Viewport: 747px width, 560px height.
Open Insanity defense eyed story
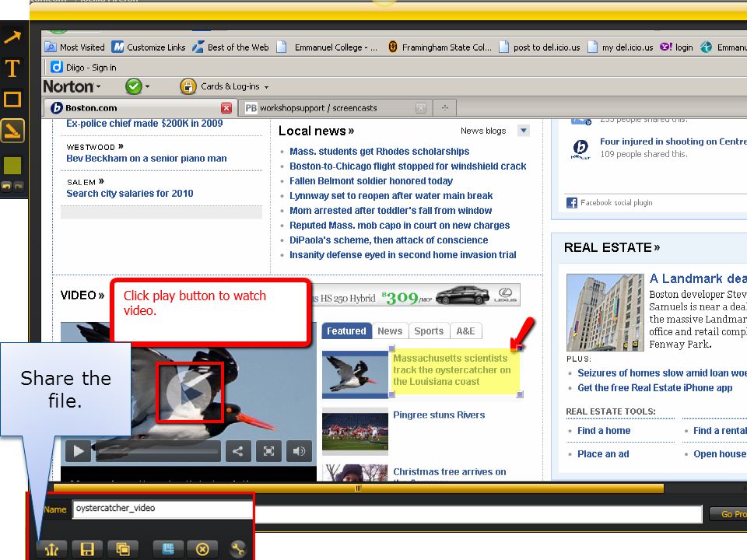pyautogui.click(x=402, y=255)
